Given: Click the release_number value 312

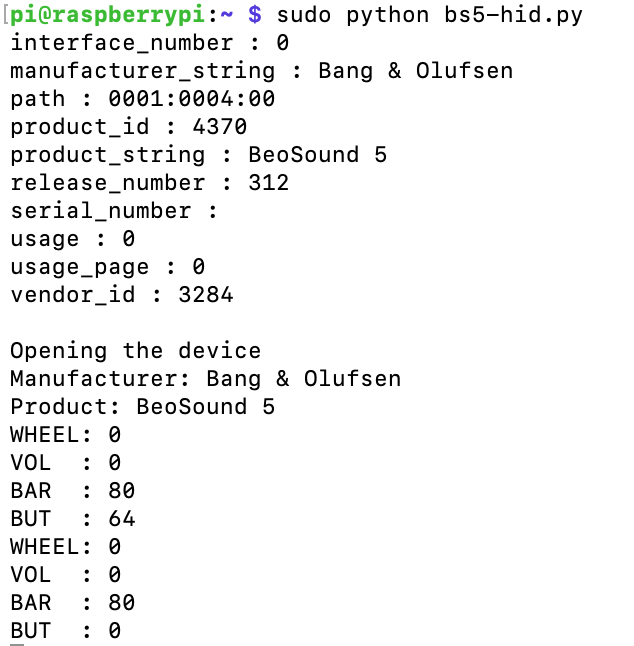Looking at the screenshot, I should click(x=268, y=183).
